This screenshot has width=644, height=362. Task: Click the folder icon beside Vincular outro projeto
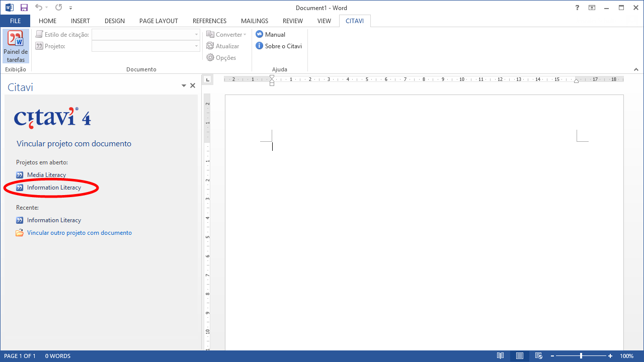[x=20, y=233]
